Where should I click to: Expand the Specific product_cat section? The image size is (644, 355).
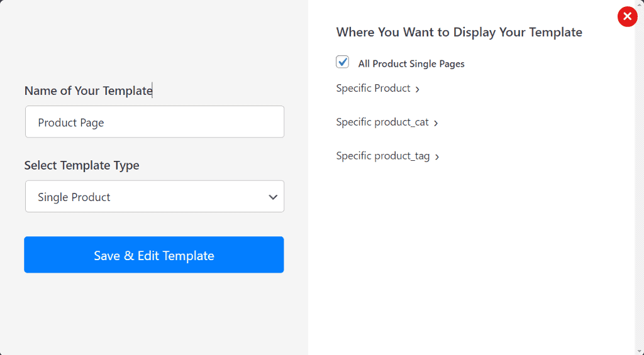click(x=382, y=123)
